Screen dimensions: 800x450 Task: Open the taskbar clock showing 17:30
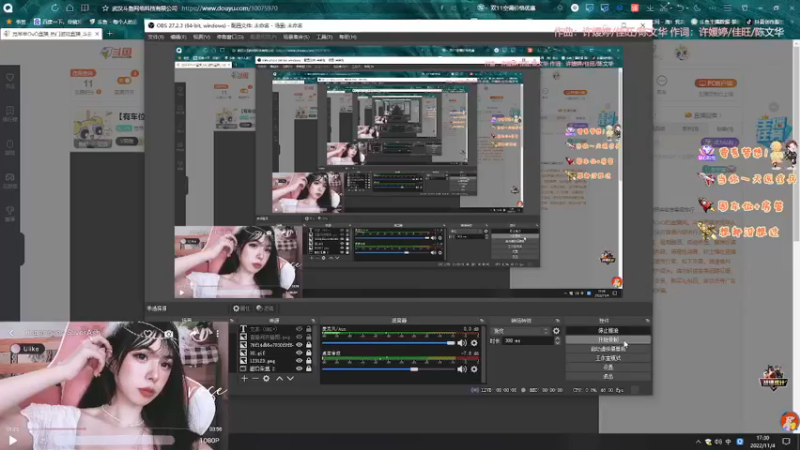(x=762, y=441)
